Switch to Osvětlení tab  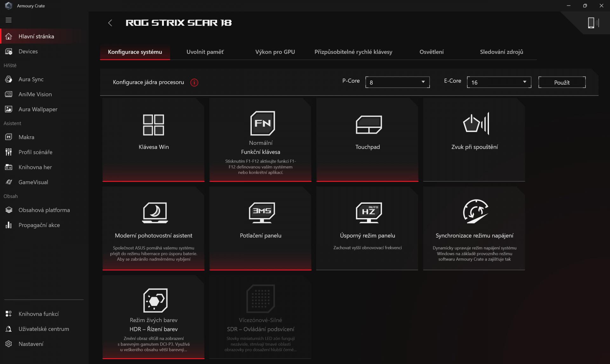(431, 52)
